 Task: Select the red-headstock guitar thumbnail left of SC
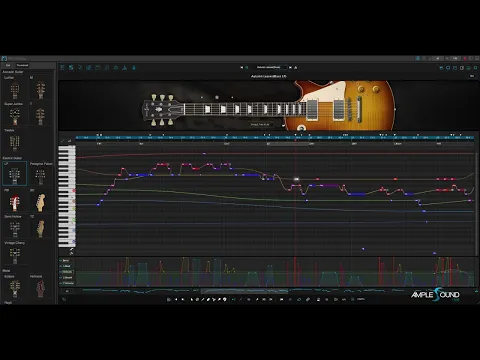point(14,200)
